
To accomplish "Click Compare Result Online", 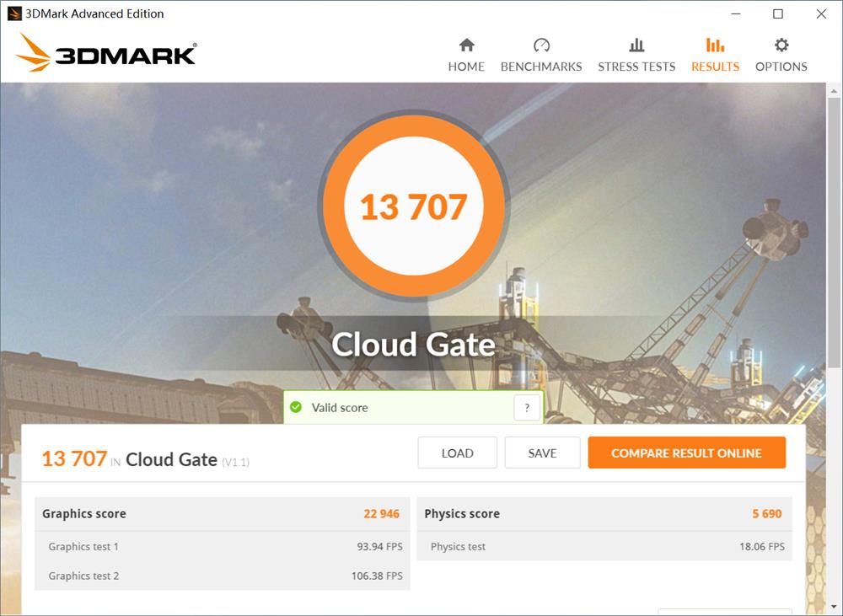I will coord(686,453).
